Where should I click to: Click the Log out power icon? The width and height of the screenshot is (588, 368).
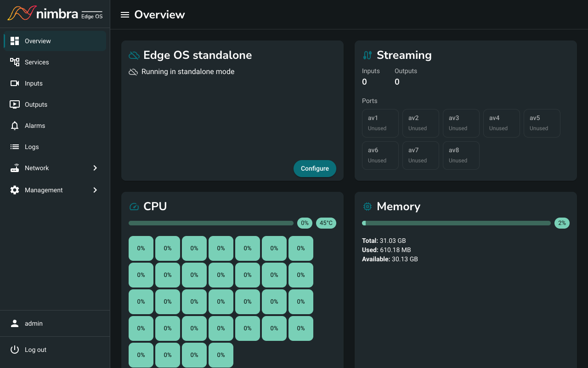click(15, 350)
